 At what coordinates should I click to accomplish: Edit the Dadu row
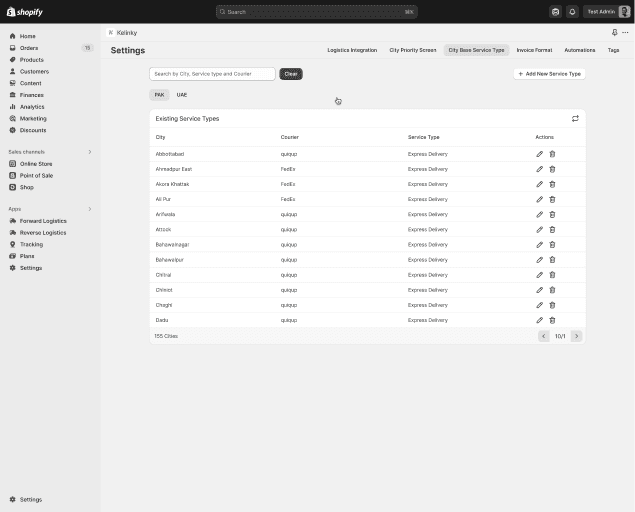click(x=539, y=320)
